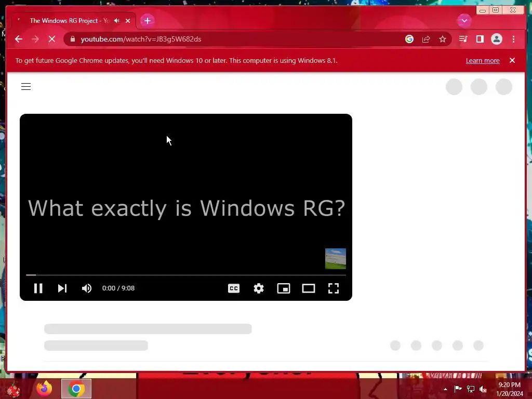This screenshot has width=532, height=399.
Task: Toggle closed captions CC
Action: pyautogui.click(x=234, y=288)
